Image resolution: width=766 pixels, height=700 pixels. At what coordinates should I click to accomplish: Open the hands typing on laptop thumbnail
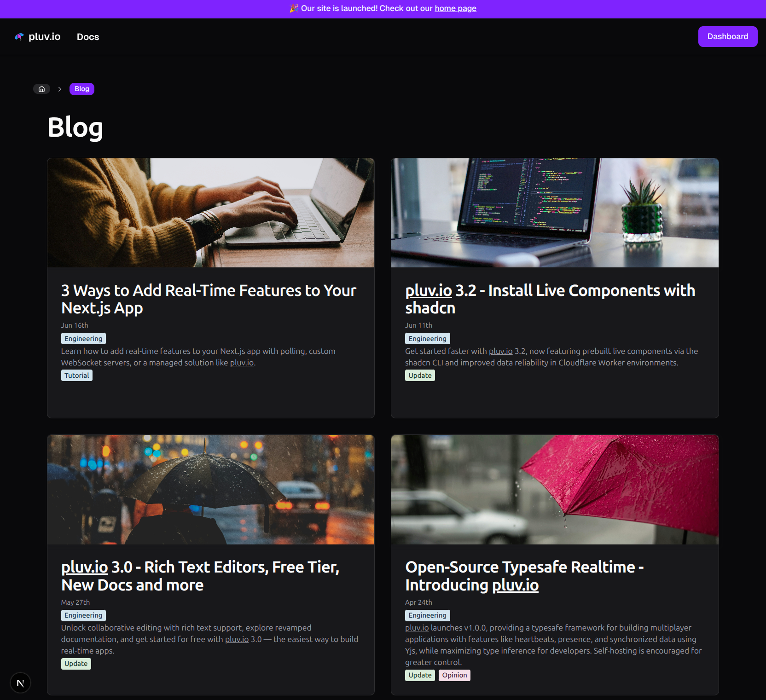pyautogui.click(x=211, y=213)
